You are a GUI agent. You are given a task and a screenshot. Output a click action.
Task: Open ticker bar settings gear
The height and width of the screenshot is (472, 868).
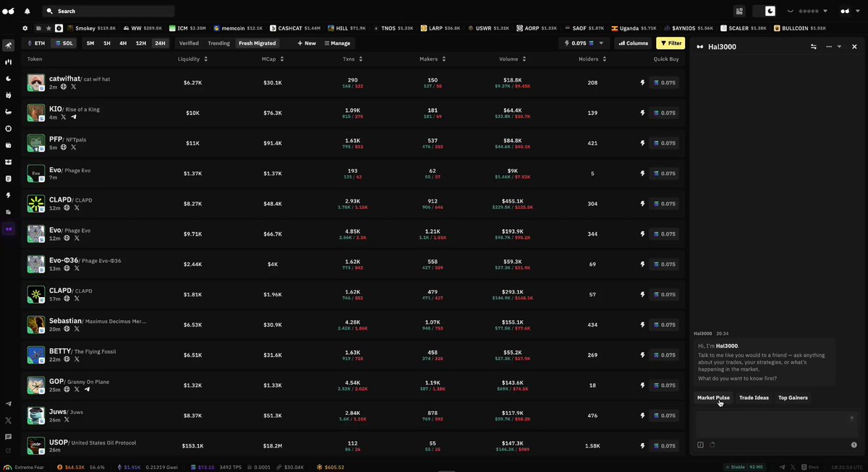tap(25, 28)
